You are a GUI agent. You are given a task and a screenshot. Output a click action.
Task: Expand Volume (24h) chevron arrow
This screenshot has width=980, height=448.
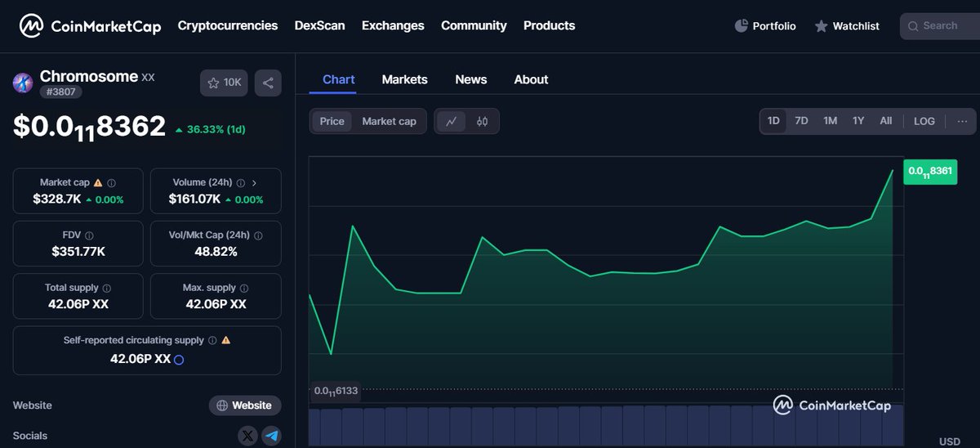click(255, 183)
